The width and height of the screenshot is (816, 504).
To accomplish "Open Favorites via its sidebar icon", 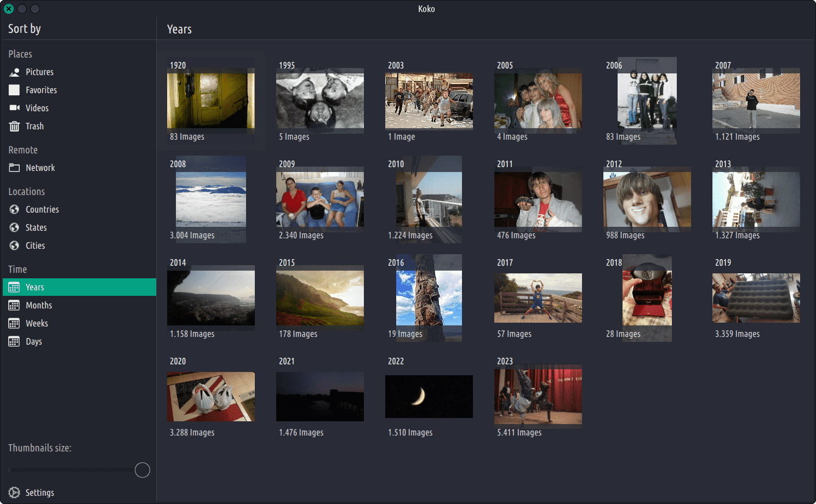I will 14,90.
